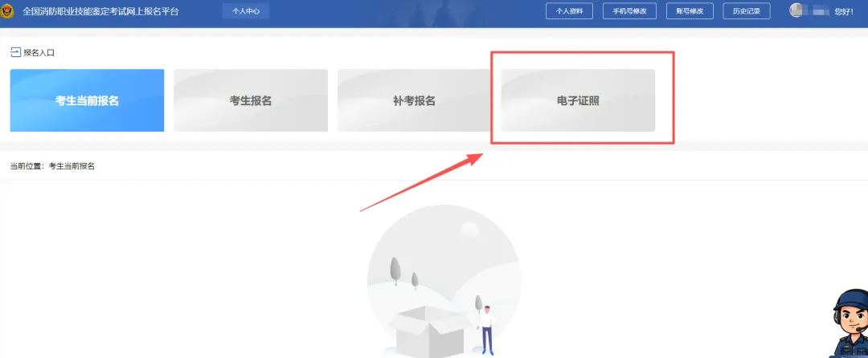Click 手机号修改 button
This screenshot has width=868, height=358.
click(x=629, y=11)
